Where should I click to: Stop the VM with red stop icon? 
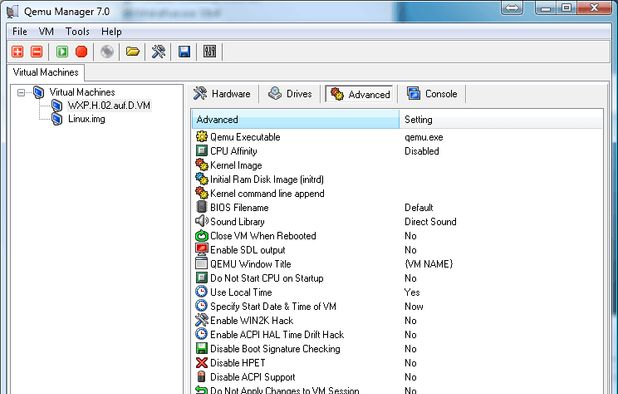tap(82, 52)
